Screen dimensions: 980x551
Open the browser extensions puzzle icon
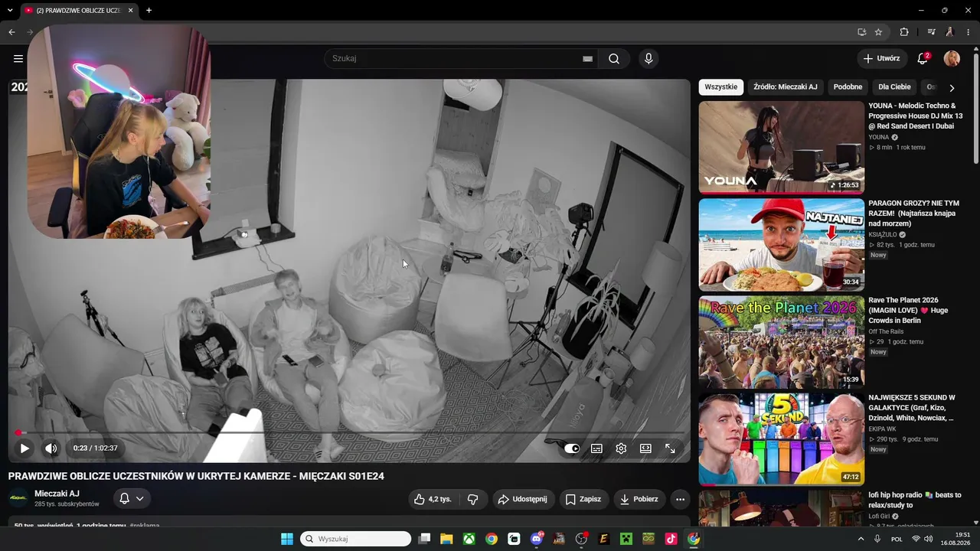point(904,32)
